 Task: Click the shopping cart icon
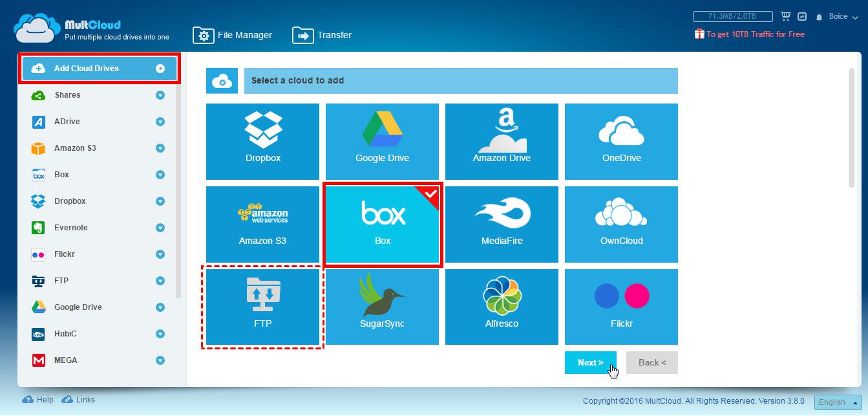tap(786, 16)
